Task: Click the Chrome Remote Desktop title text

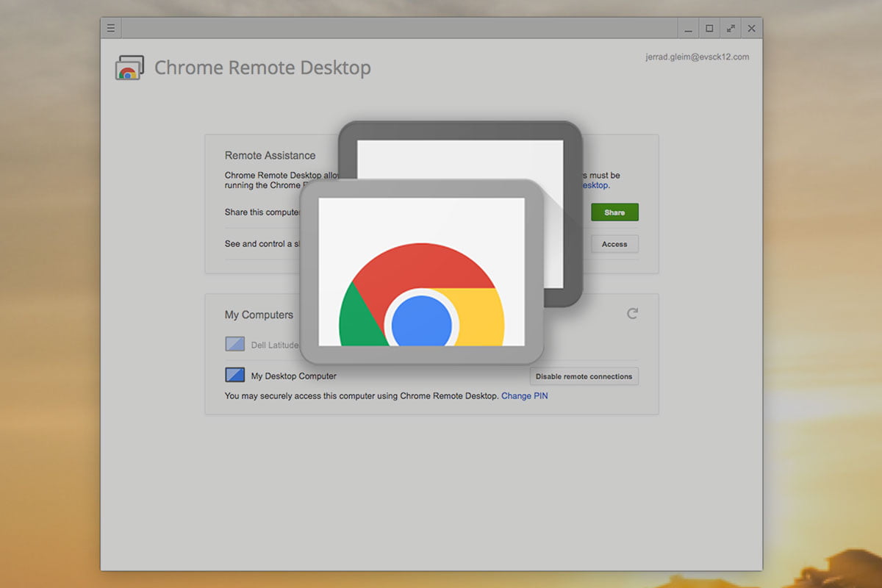Action: pos(262,68)
